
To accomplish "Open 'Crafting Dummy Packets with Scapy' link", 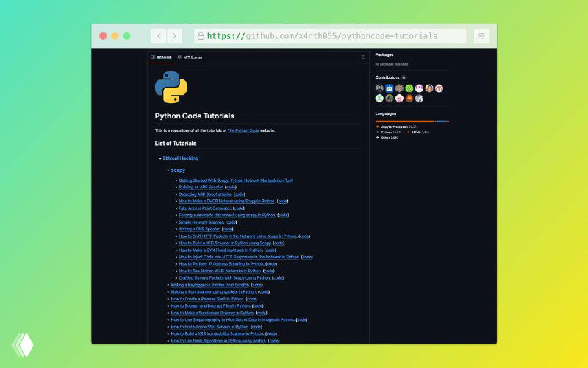I will click(x=224, y=278).
